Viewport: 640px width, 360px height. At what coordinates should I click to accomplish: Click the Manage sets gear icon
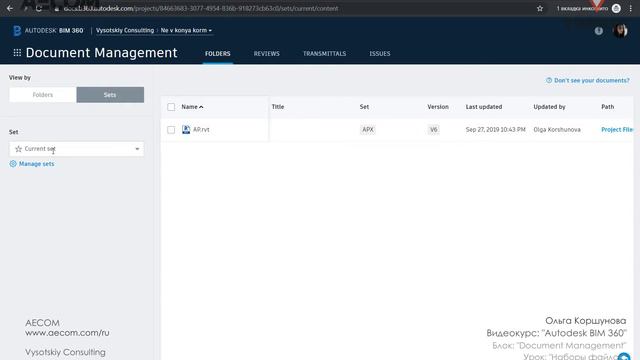point(13,164)
